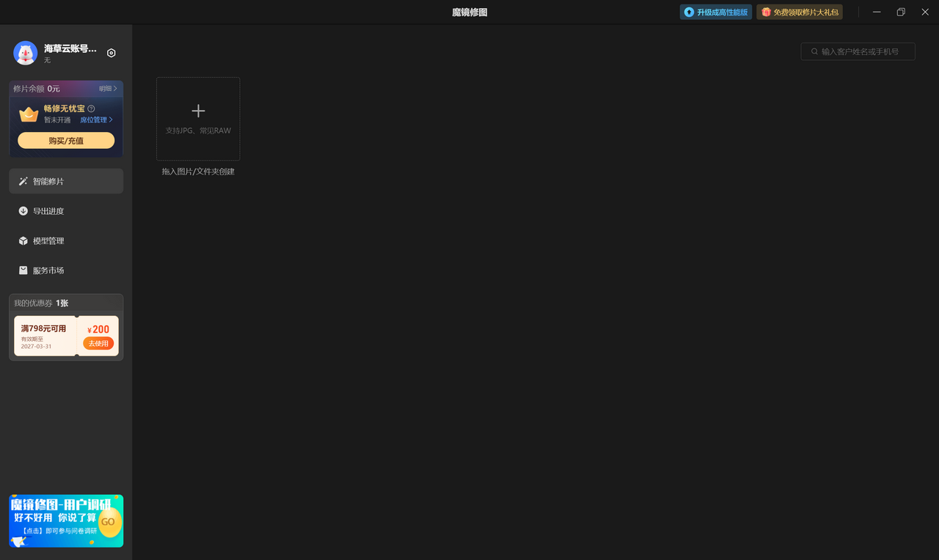The image size is (939, 560).
Task: Click 去使用 on the ¥200 coupon
Action: [98, 344]
